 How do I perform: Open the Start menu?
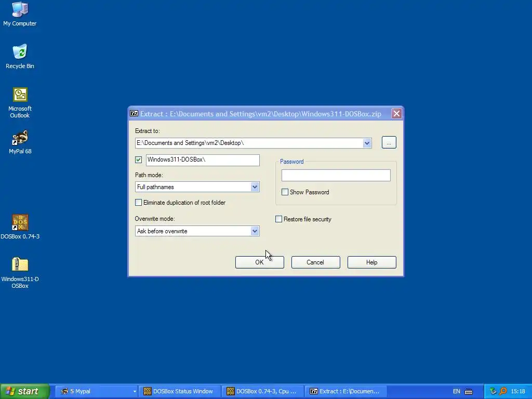(24, 392)
